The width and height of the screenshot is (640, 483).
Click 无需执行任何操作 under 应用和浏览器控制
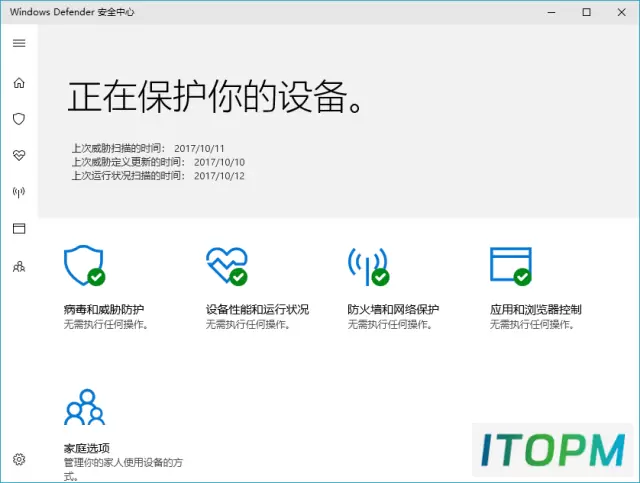click(x=531, y=325)
